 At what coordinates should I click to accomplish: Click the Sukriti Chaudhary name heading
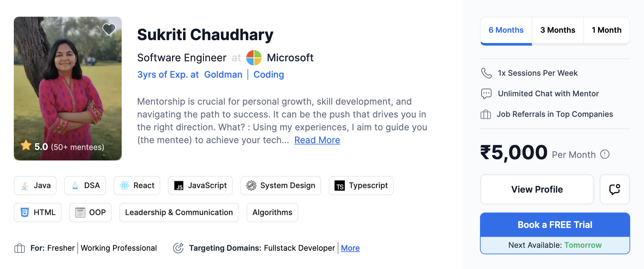(x=205, y=35)
